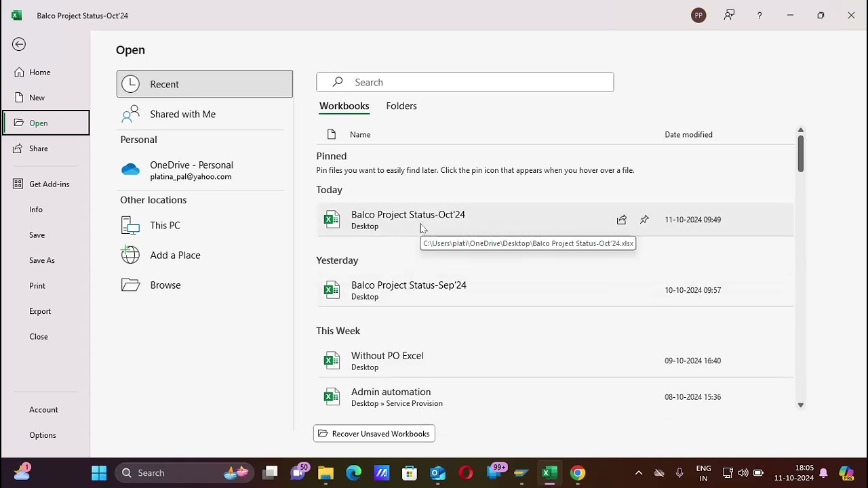
Task: Click Add a Place
Action: point(205,255)
